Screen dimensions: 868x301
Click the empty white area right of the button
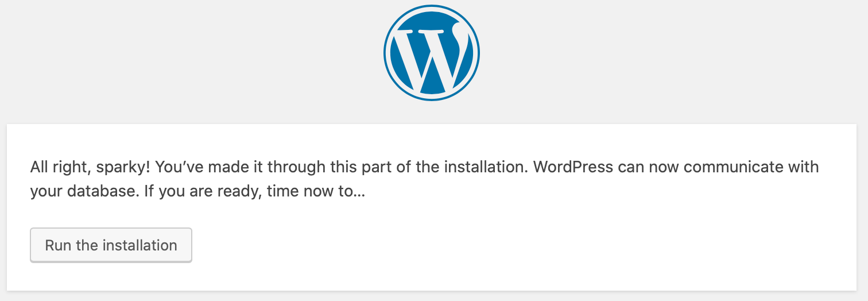(517, 245)
